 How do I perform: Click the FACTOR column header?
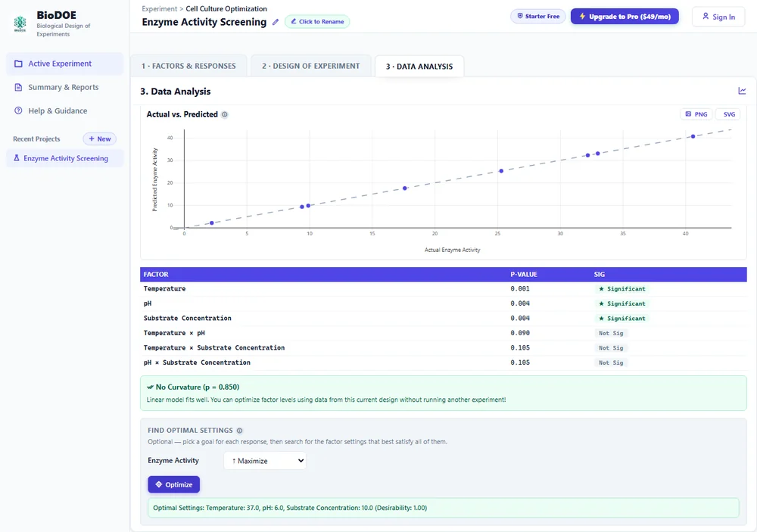coord(156,274)
